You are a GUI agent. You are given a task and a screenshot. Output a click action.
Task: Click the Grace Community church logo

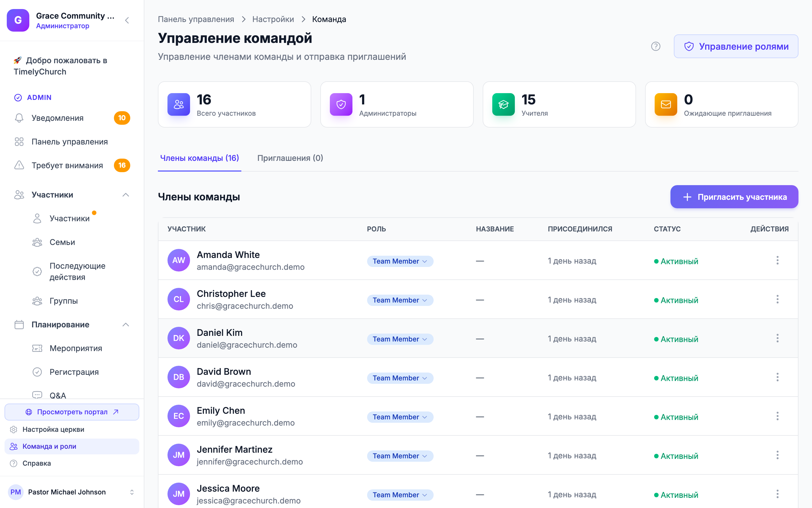pyautogui.click(x=18, y=20)
